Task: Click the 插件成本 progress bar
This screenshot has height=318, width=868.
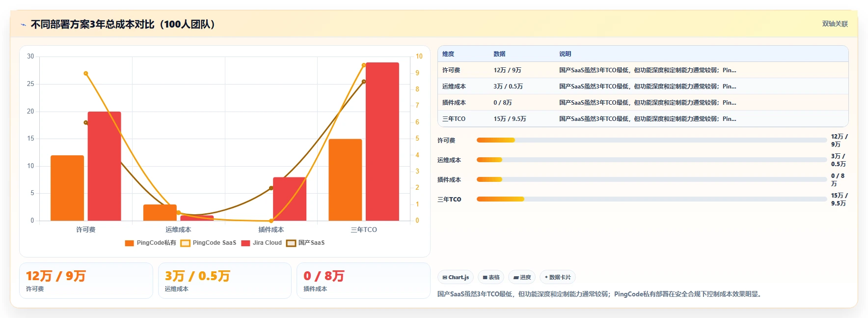Action: click(651, 179)
